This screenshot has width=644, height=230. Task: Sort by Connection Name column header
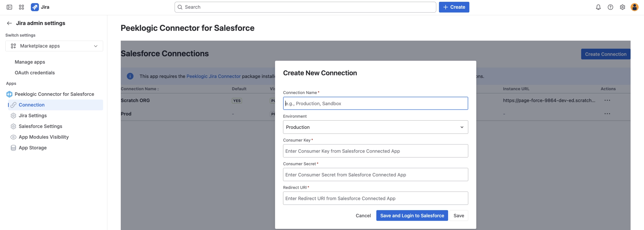point(140,89)
